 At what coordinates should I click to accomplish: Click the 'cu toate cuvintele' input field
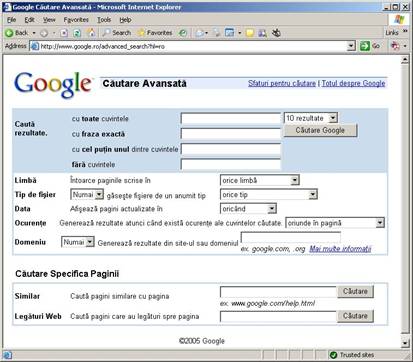(231, 118)
